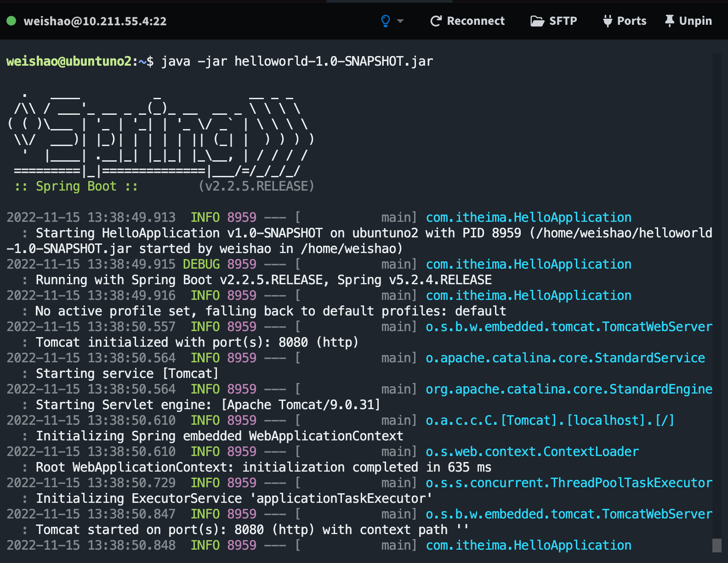Select the weishao@10.211.55.4:22 host label
This screenshot has height=563, width=728.
[x=95, y=21]
